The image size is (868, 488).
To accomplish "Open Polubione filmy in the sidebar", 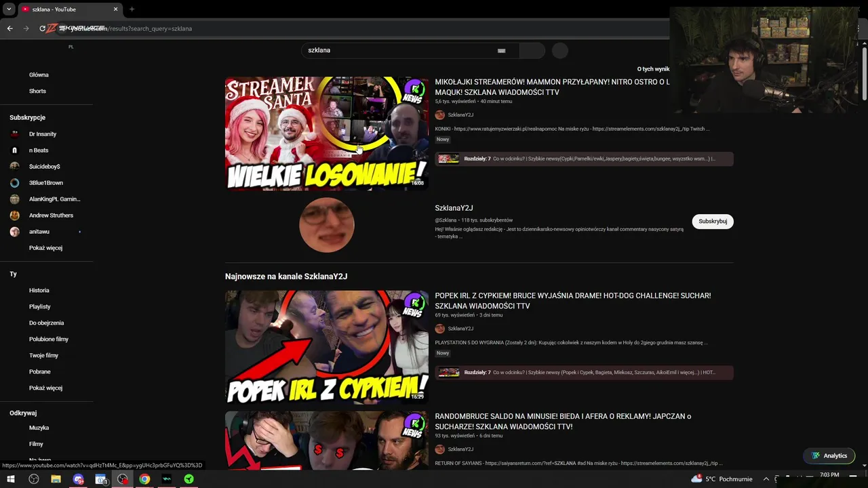I will (49, 339).
